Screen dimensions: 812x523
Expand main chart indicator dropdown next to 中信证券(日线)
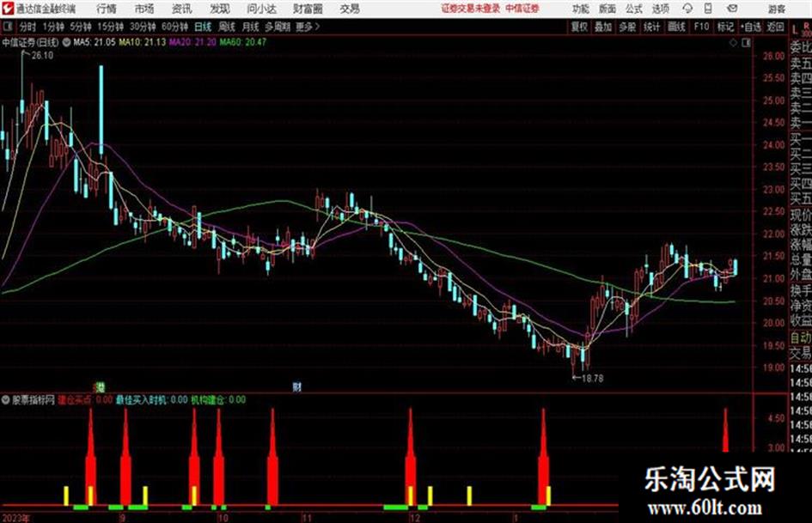[x=67, y=42]
